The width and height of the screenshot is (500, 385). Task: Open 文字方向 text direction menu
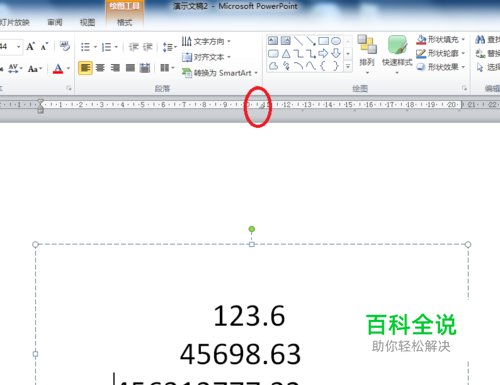point(206,42)
